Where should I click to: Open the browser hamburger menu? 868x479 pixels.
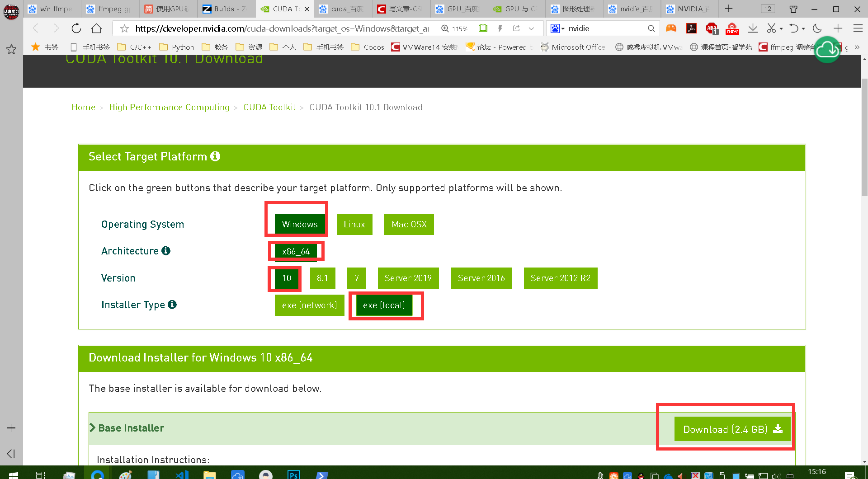click(858, 28)
